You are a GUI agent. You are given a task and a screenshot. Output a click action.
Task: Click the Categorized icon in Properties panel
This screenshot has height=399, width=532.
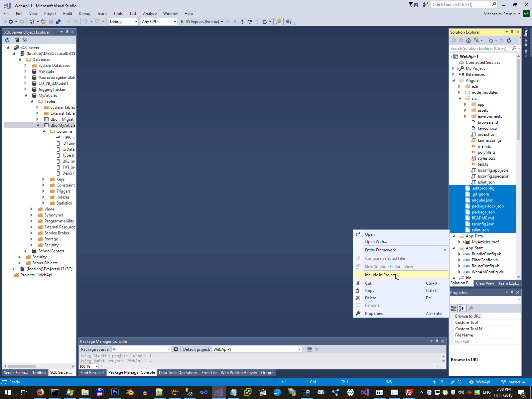tap(454, 308)
